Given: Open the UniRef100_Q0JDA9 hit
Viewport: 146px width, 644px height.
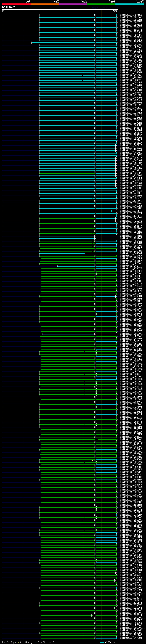Looking at the screenshot, I should tap(131, 254).
